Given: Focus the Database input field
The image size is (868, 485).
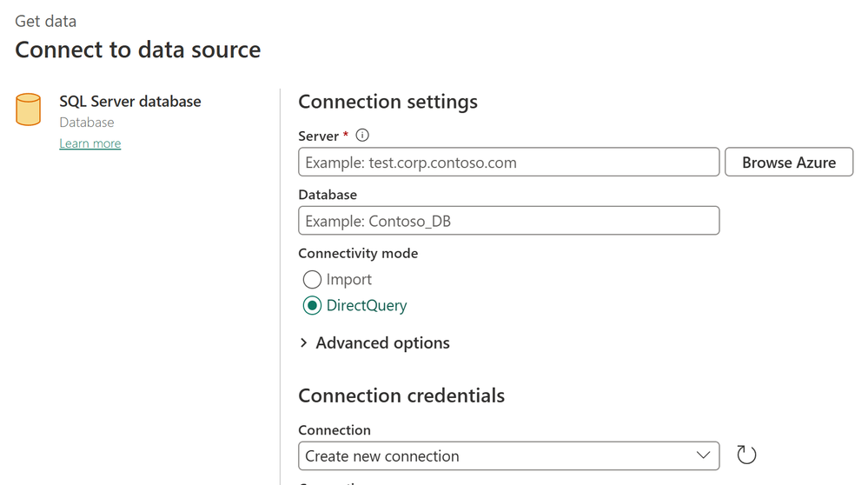Looking at the screenshot, I should [x=509, y=221].
